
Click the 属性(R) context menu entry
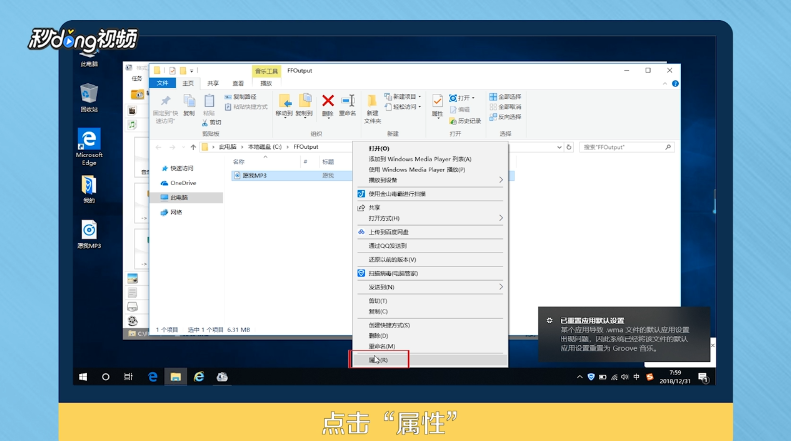point(430,360)
